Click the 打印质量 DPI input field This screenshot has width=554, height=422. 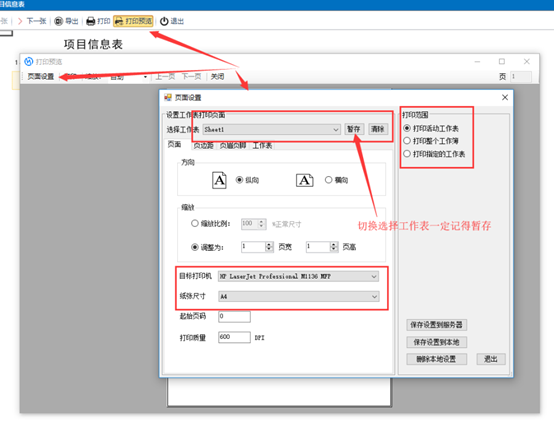point(234,337)
